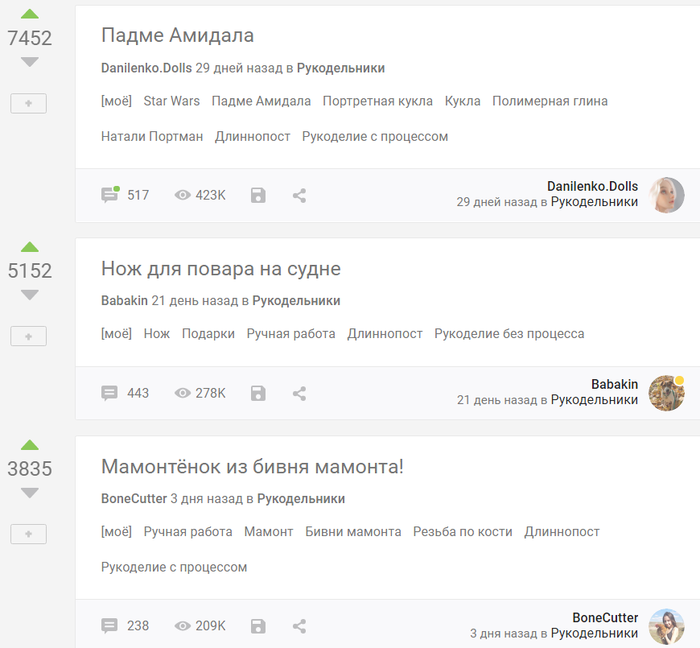The width and height of the screenshot is (700, 648).
Task: Expand the plus button under rating 3835
Action: (29, 534)
